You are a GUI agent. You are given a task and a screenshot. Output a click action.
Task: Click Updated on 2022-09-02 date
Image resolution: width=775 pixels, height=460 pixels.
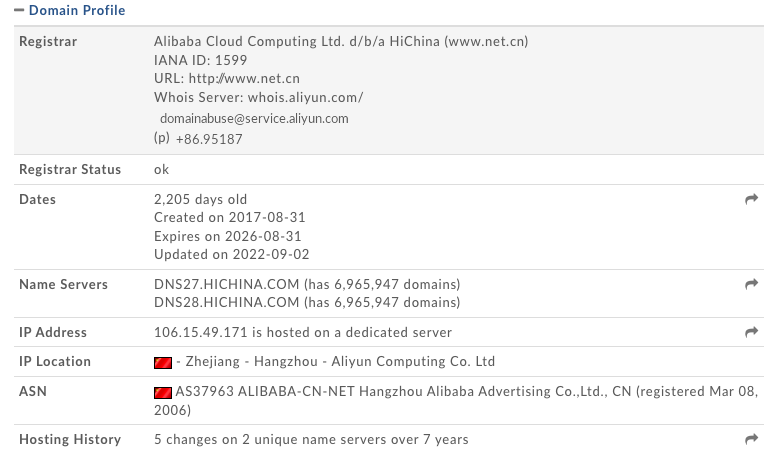click(231, 254)
